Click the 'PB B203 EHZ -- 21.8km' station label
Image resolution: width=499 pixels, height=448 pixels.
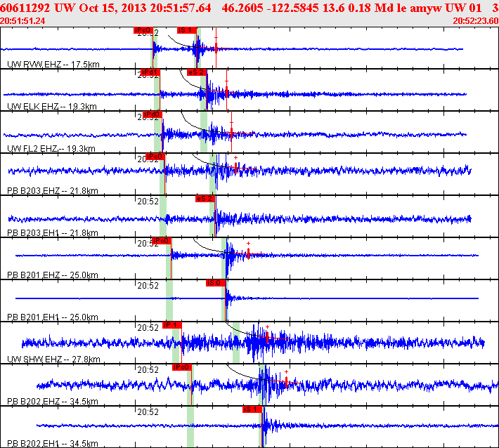53,191
